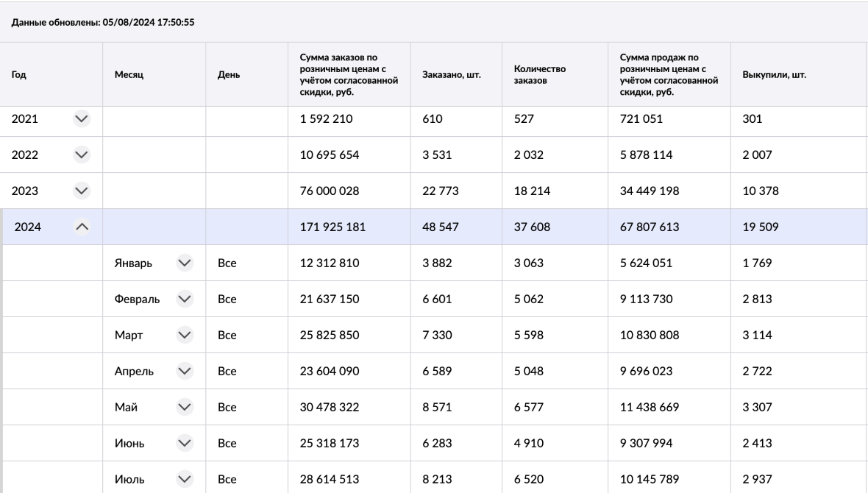Click the 2 032 orders count cell

click(555, 155)
